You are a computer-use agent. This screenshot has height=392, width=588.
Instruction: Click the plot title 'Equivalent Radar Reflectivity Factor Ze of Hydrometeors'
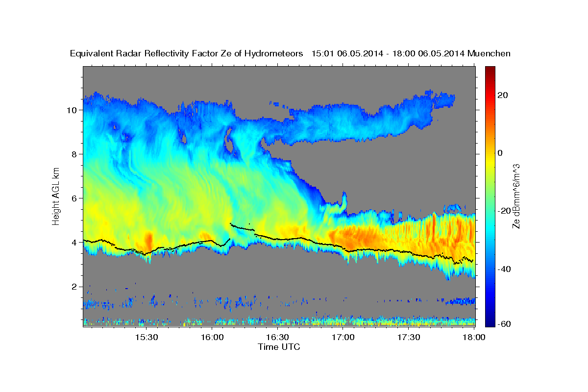187,54
